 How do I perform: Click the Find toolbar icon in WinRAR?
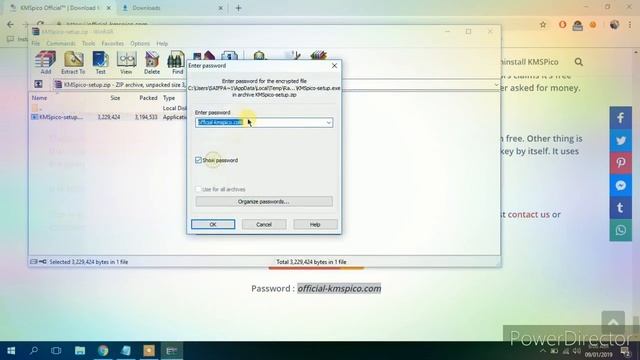177,62
